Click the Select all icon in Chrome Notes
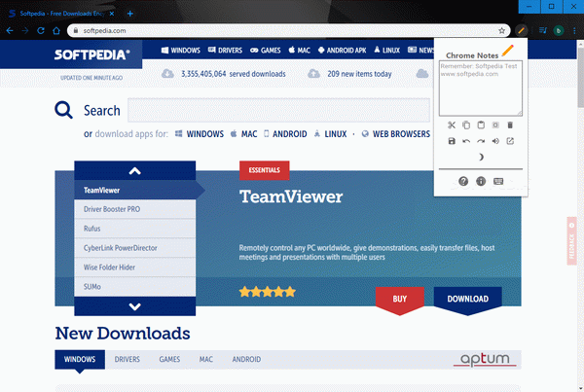Viewport: 584px width, 392px height. coord(495,125)
